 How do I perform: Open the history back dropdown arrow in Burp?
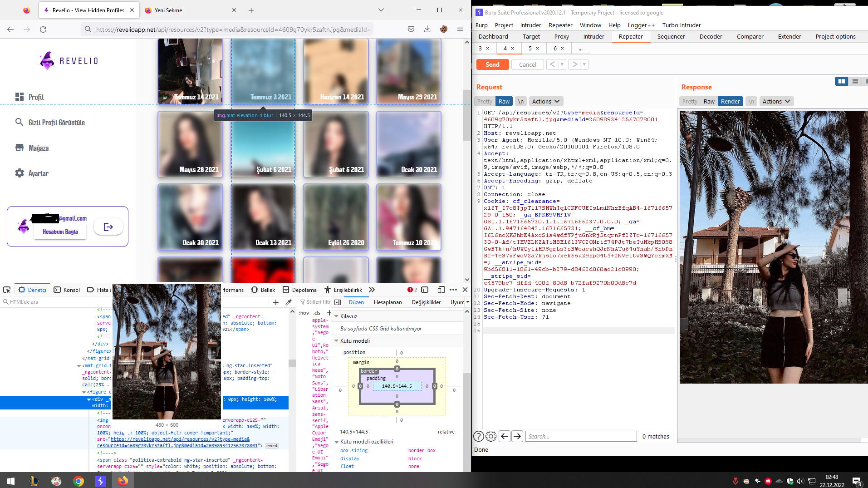click(562, 64)
